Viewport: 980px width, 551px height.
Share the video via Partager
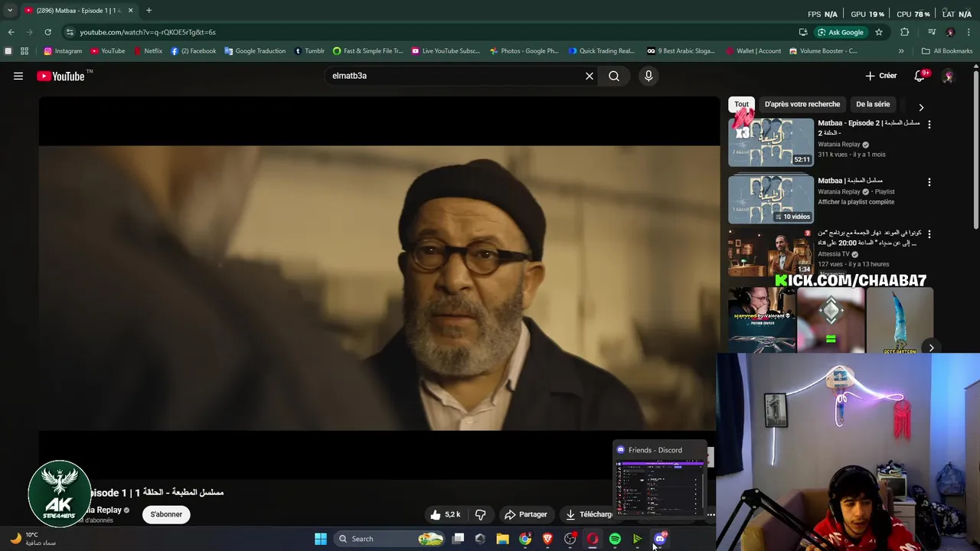tap(525, 514)
